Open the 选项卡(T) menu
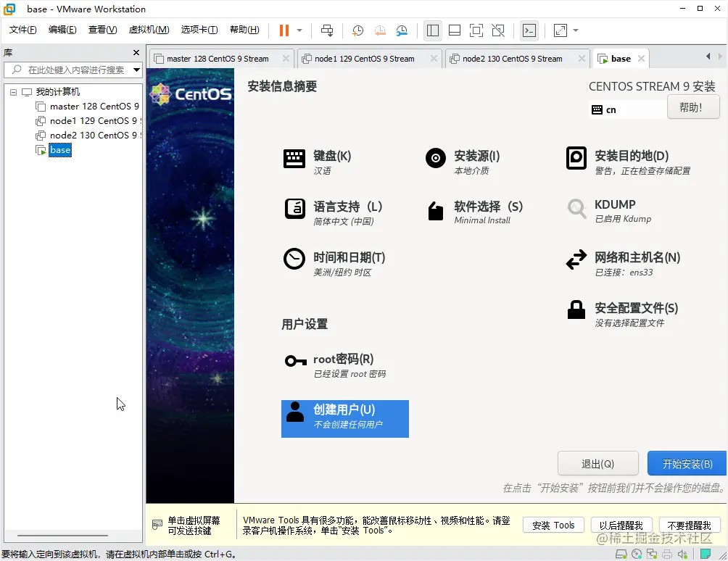The width and height of the screenshot is (728, 561). [x=199, y=30]
